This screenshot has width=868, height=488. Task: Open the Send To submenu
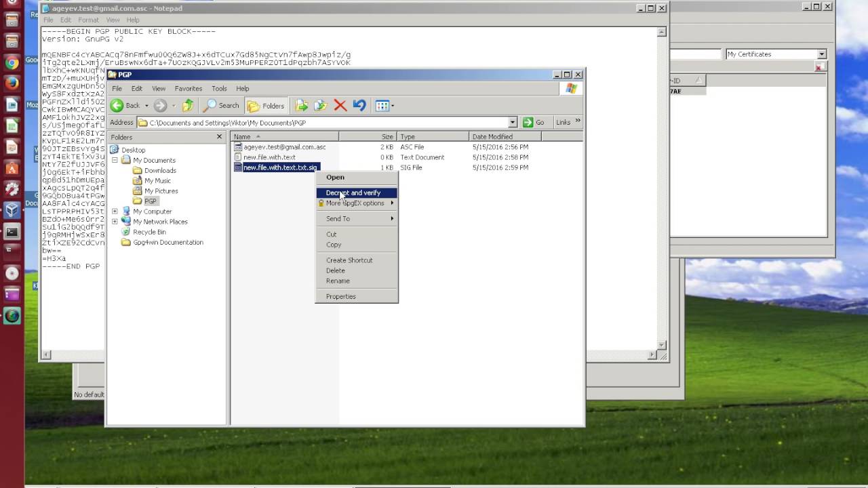pyautogui.click(x=357, y=219)
